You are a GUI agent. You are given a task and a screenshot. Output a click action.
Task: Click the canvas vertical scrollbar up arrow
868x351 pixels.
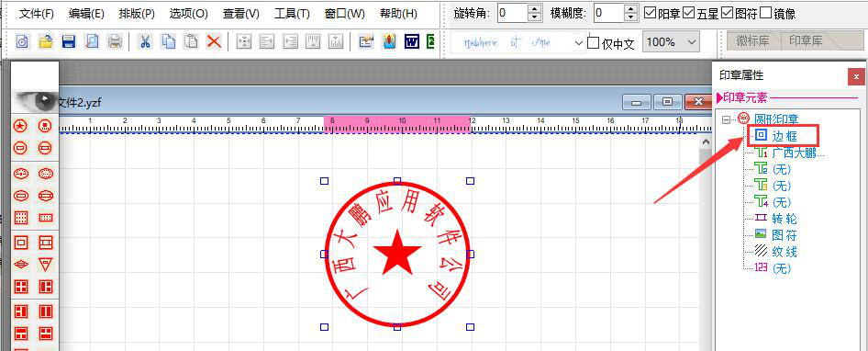pos(706,142)
